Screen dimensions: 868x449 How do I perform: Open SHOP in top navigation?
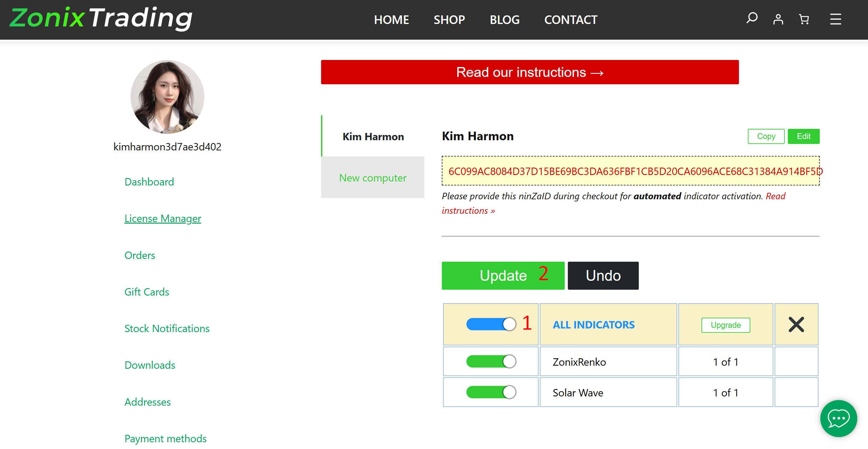coord(449,20)
